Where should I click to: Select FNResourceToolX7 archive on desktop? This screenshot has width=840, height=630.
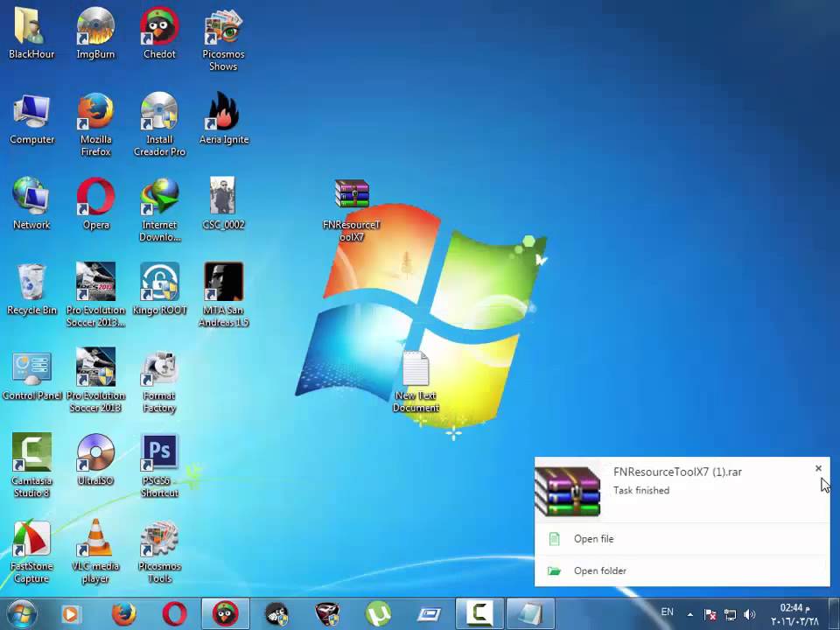point(352,210)
